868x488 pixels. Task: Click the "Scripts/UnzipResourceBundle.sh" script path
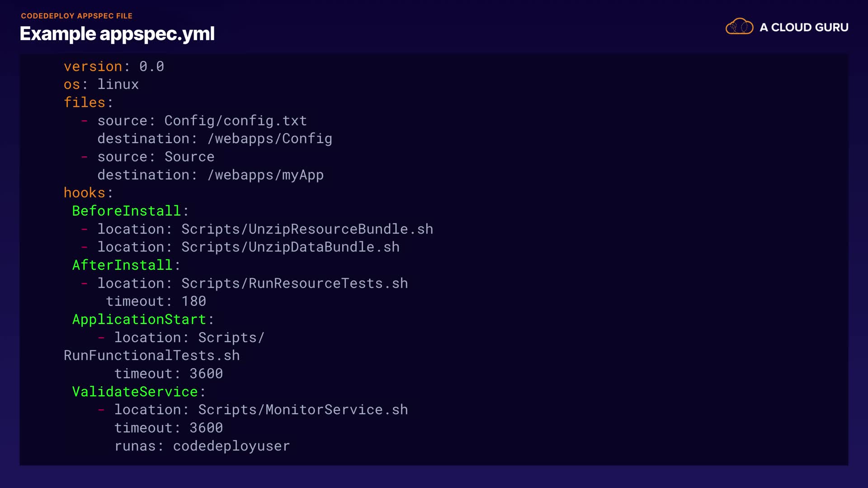307,229
